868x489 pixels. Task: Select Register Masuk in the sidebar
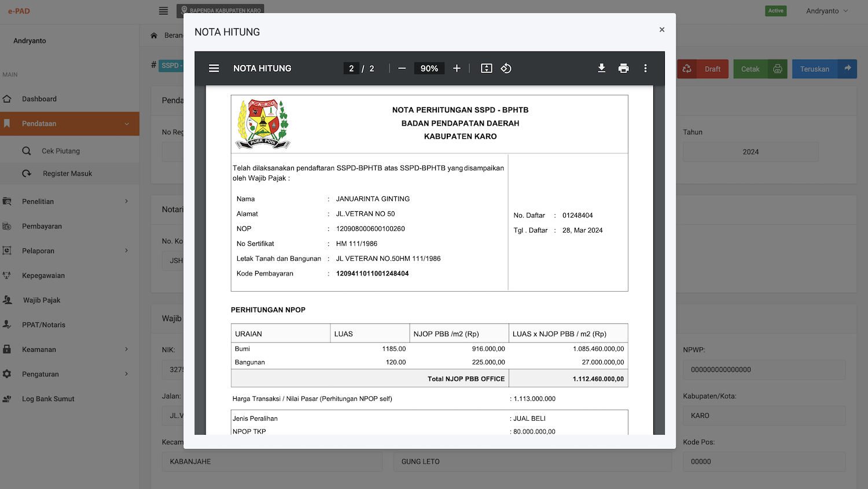67,174
